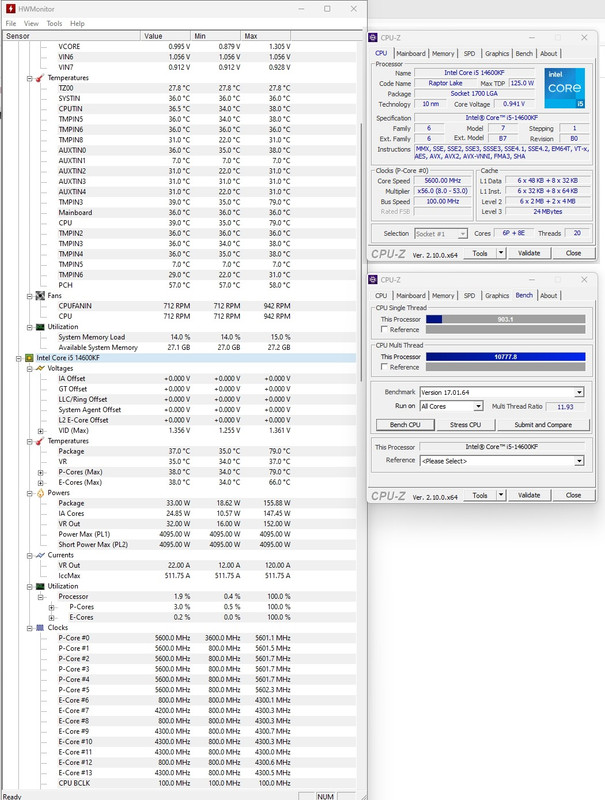Expand the VID (Max) node
Image resolution: width=605 pixels, height=800 pixels.
(x=40, y=431)
